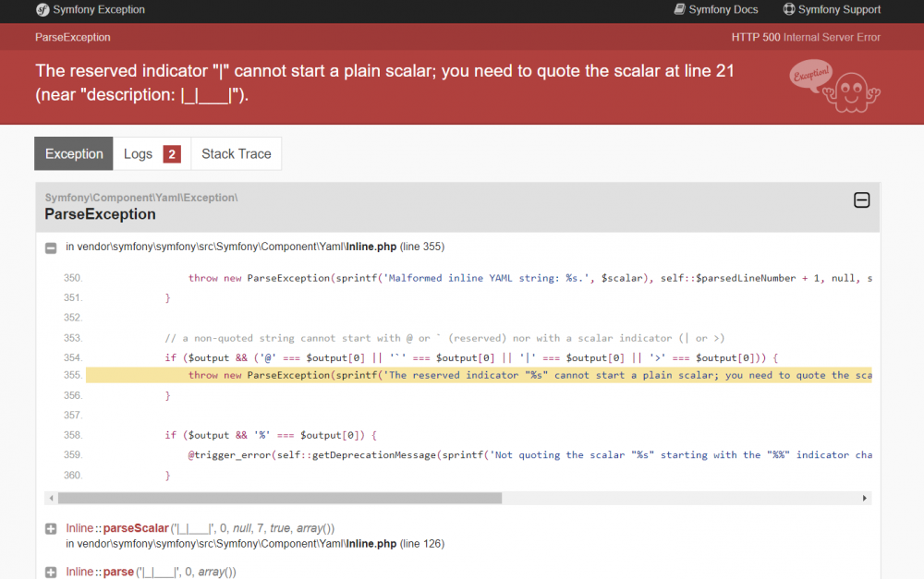Viewport: 924px width, 579px height.
Task: Click the Symfony Exception header title
Action: coord(99,9)
